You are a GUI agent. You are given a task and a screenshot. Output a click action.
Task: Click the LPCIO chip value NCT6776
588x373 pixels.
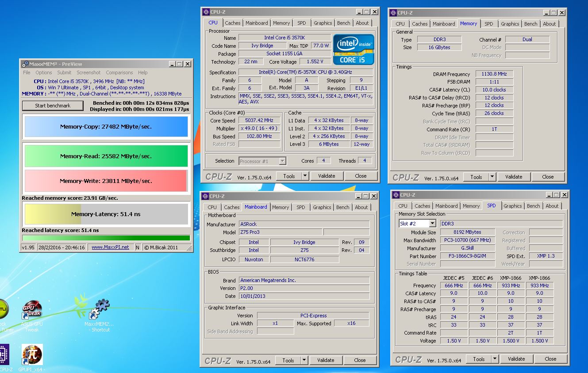click(304, 259)
